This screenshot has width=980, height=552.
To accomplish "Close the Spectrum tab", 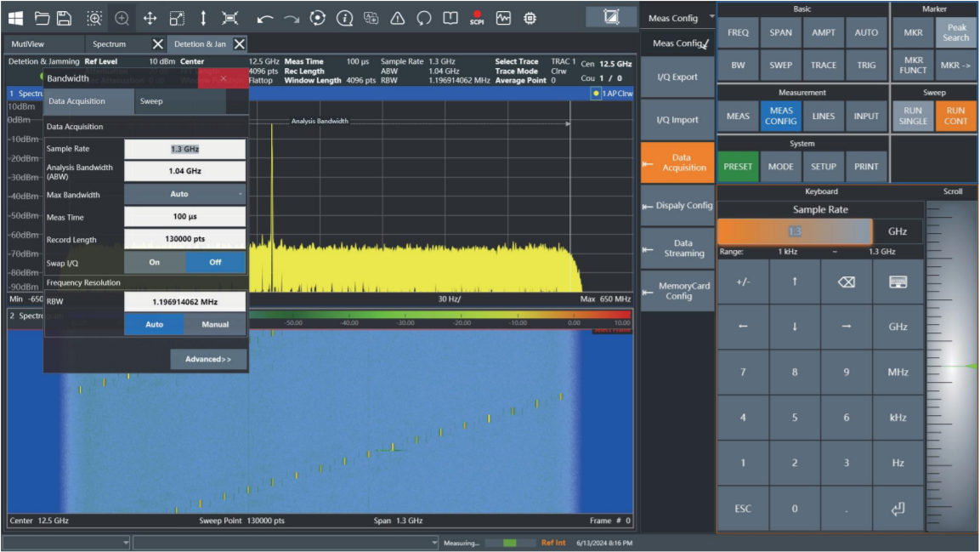I will (157, 43).
